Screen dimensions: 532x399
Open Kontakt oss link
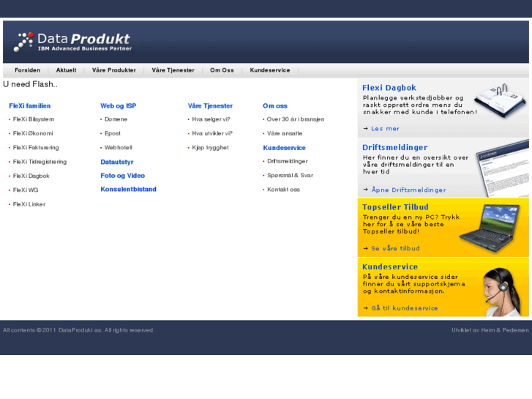[x=284, y=190]
